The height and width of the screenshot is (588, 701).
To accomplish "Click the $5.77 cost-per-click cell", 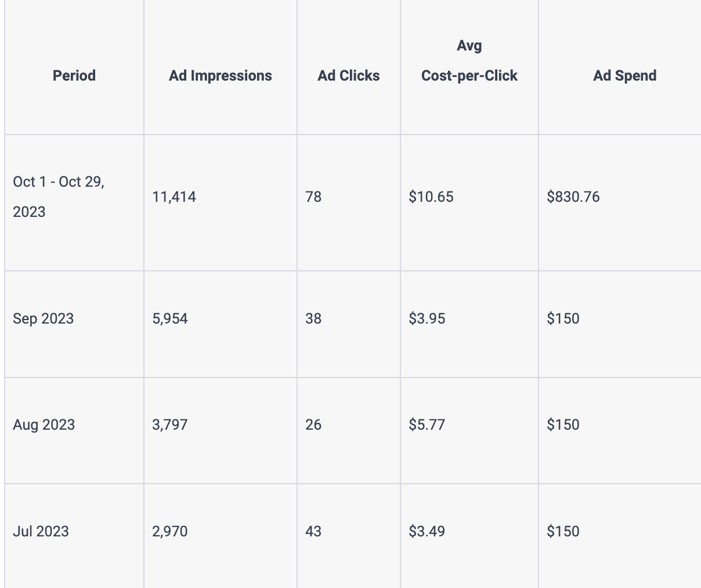I will coord(427,424).
